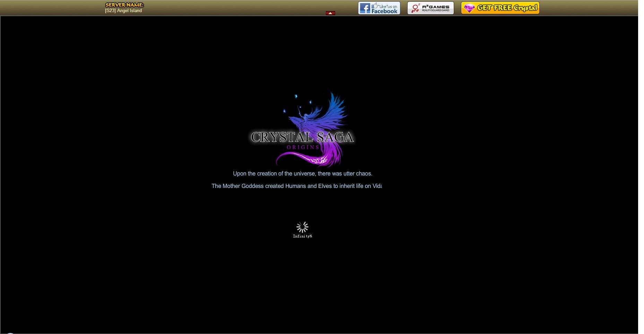Screen dimensions: 644x334
Task: Click the blue Facebook 'f' logo
Action: click(365, 8)
